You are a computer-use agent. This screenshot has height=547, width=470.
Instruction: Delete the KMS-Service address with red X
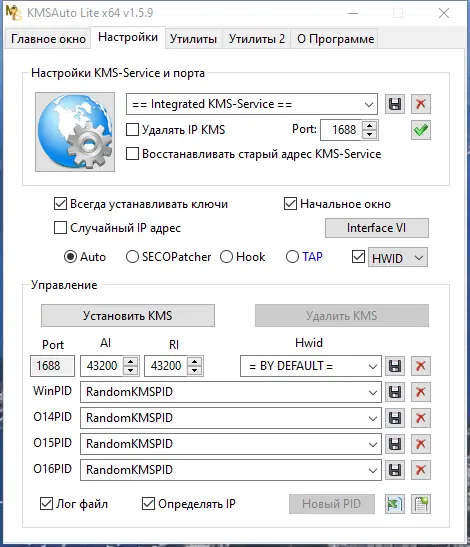pos(421,104)
